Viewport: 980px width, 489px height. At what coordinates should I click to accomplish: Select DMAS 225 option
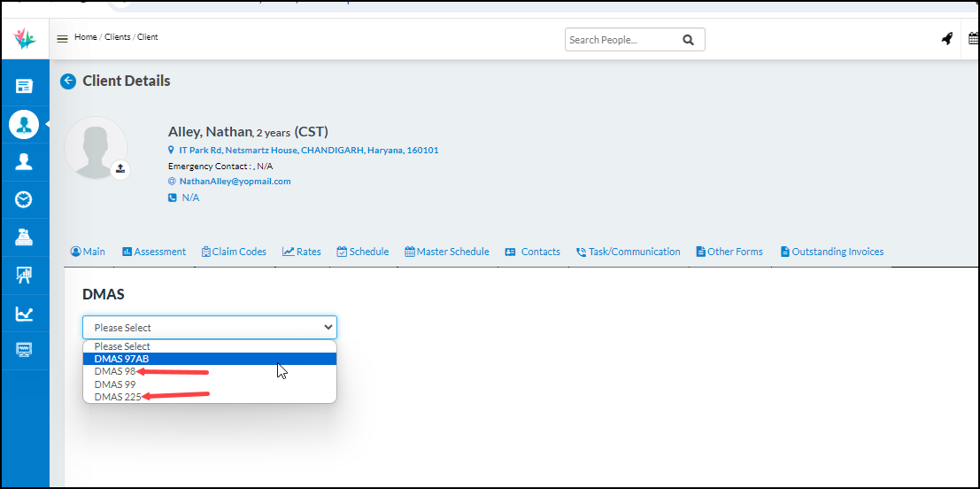point(118,397)
